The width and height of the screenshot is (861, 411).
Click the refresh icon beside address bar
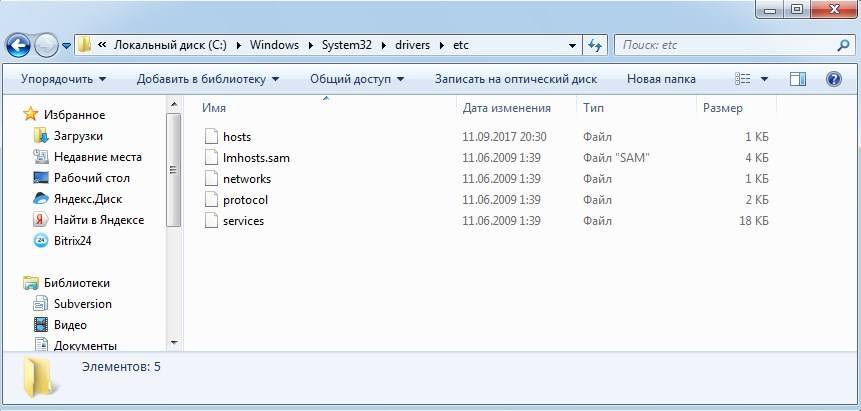click(x=596, y=46)
